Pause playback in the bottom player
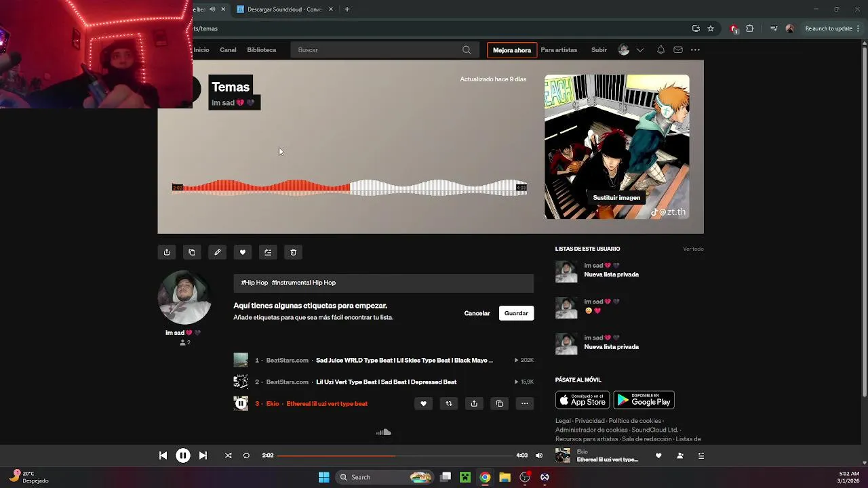868x488 pixels. [x=183, y=455]
